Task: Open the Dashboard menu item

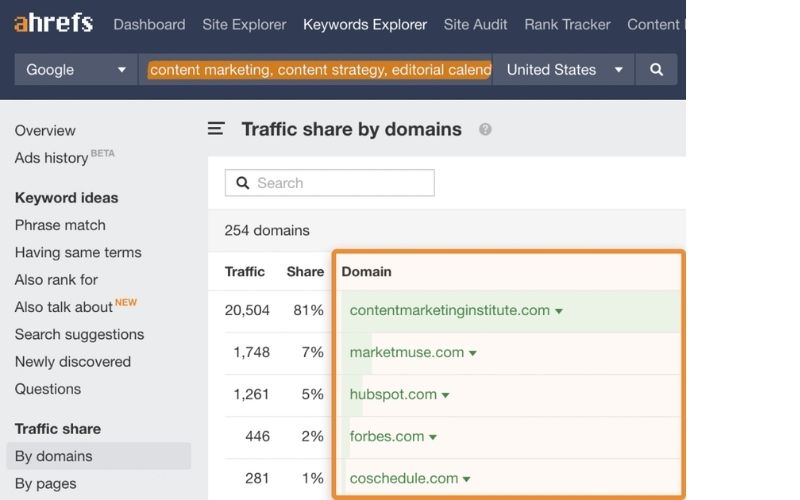Action: click(x=149, y=24)
